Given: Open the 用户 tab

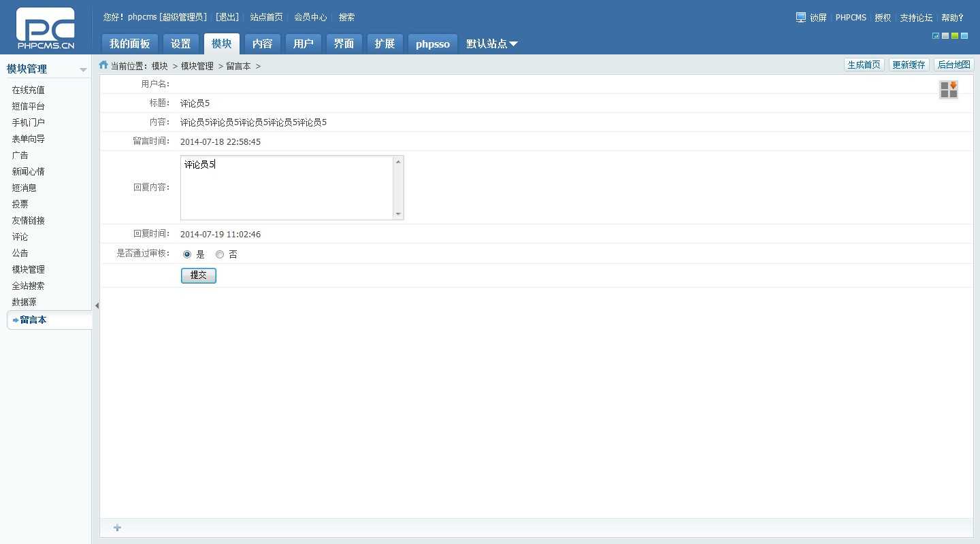Looking at the screenshot, I should 304,44.
